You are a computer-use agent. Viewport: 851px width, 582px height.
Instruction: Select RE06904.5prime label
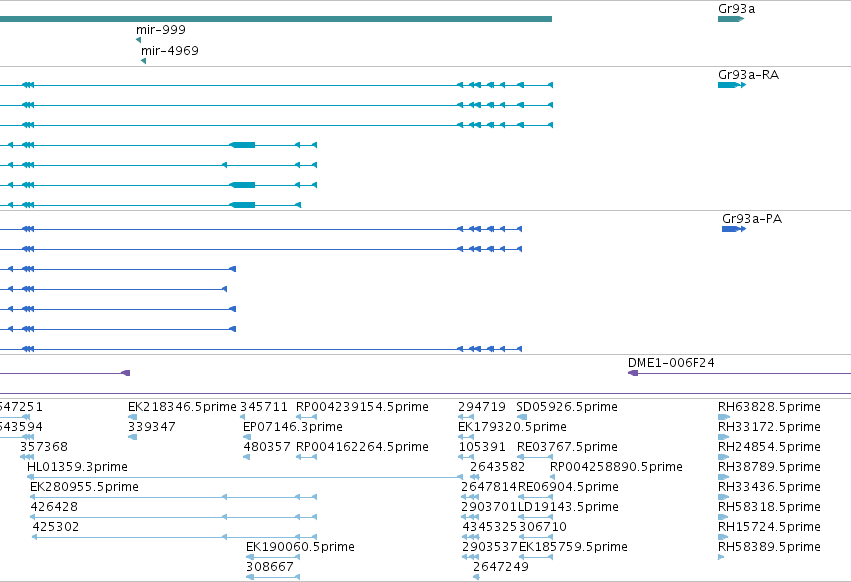coord(568,487)
